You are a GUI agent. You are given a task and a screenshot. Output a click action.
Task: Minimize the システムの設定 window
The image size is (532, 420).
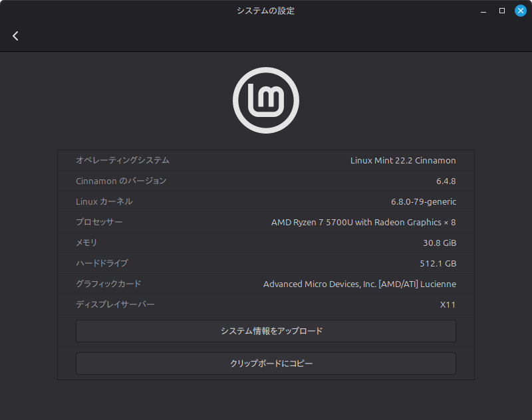pyautogui.click(x=484, y=11)
